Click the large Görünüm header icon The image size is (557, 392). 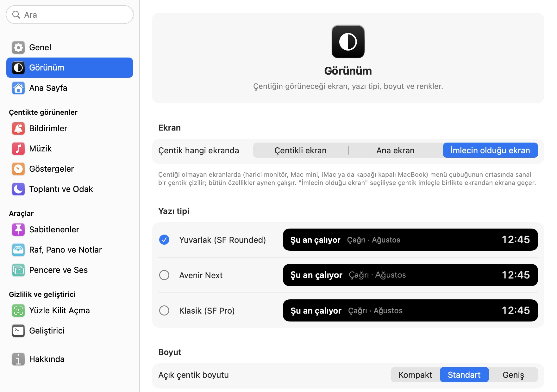click(348, 42)
